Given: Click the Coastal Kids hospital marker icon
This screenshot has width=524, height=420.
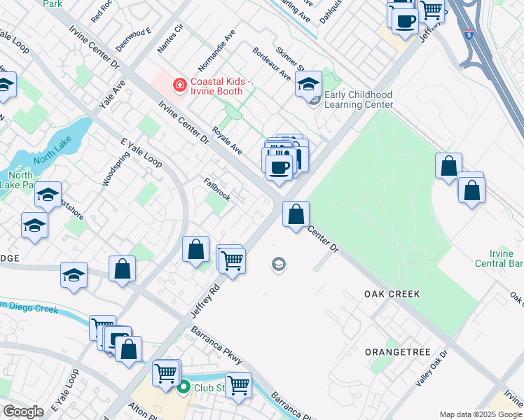Looking at the screenshot, I should (180, 85).
